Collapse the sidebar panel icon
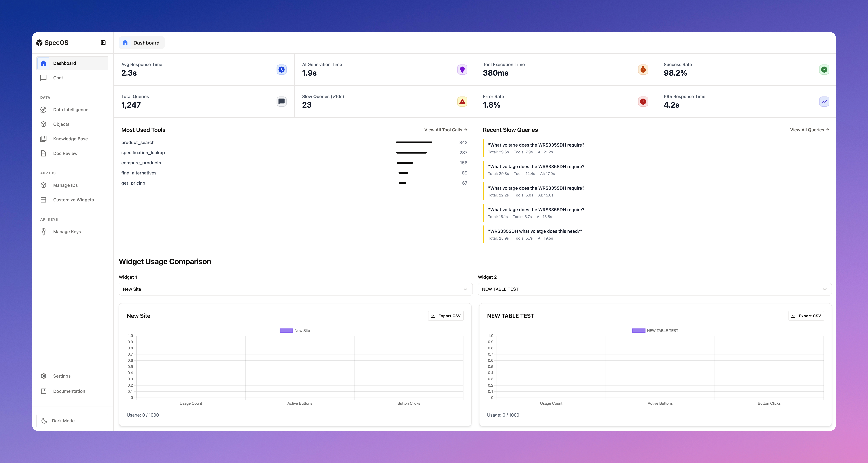Screen dimensions: 868x463 pos(103,42)
